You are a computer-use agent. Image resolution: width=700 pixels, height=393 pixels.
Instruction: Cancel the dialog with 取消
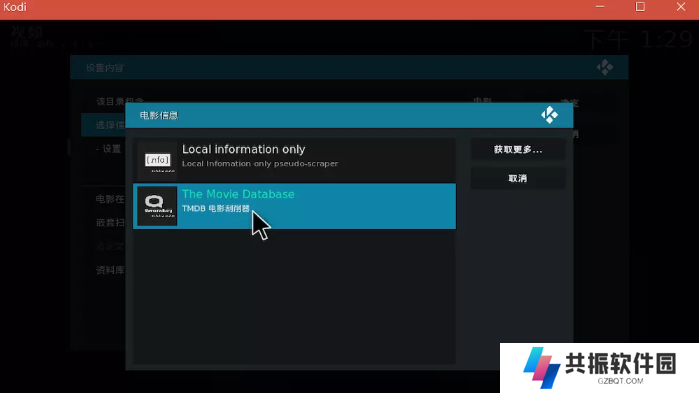click(518, 178)
